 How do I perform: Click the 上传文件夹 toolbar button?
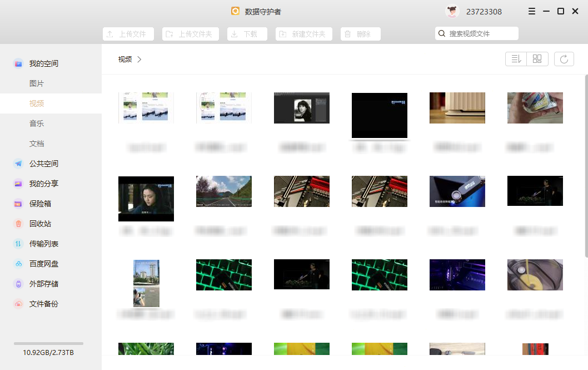191,34
